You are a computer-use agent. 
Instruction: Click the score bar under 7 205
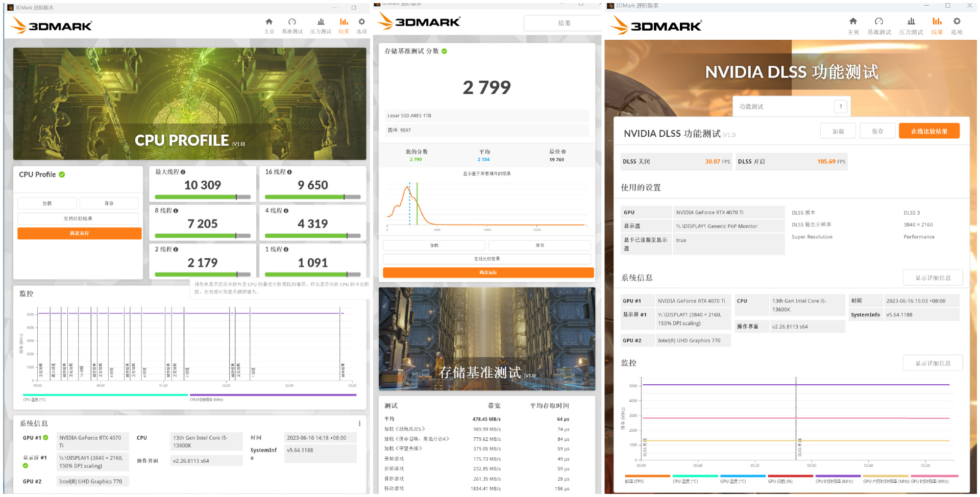[203, 236]
